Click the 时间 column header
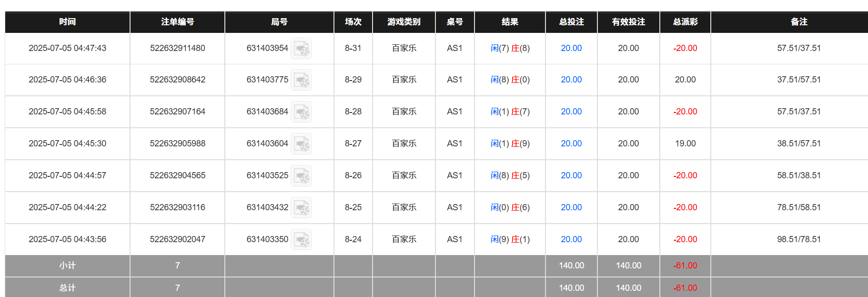868x297 pixels. pos(67,22)
